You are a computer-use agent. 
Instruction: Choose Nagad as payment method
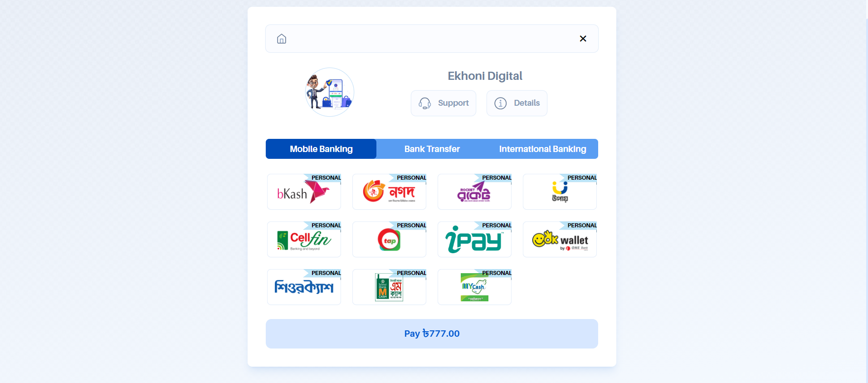pyautogui.click(x=389, y=191)
